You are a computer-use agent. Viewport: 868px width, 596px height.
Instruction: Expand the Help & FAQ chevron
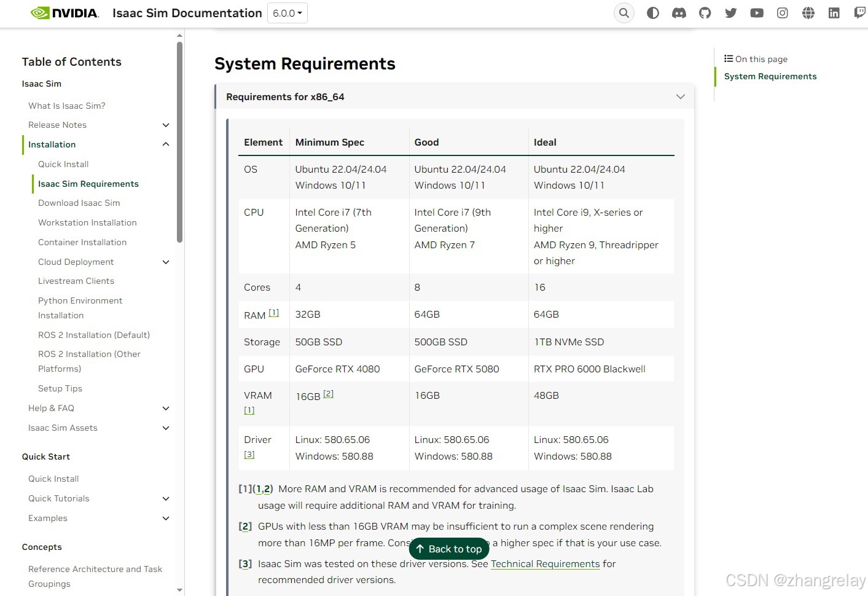166,408
